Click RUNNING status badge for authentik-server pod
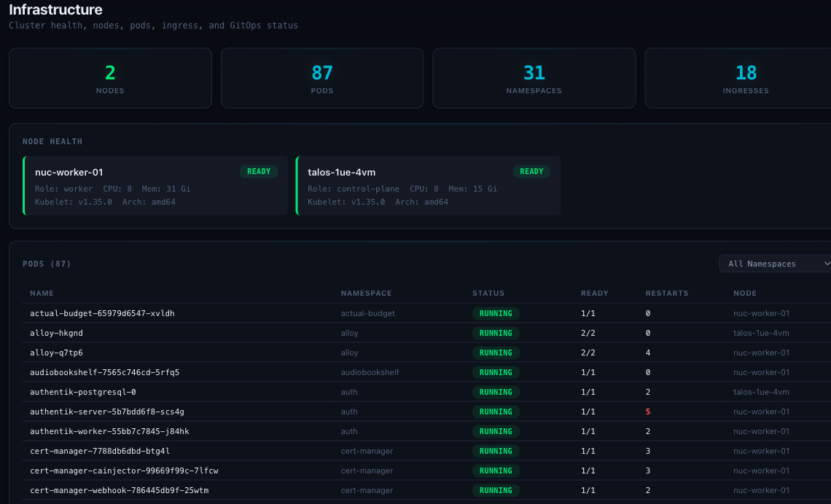 pos(496,412)
